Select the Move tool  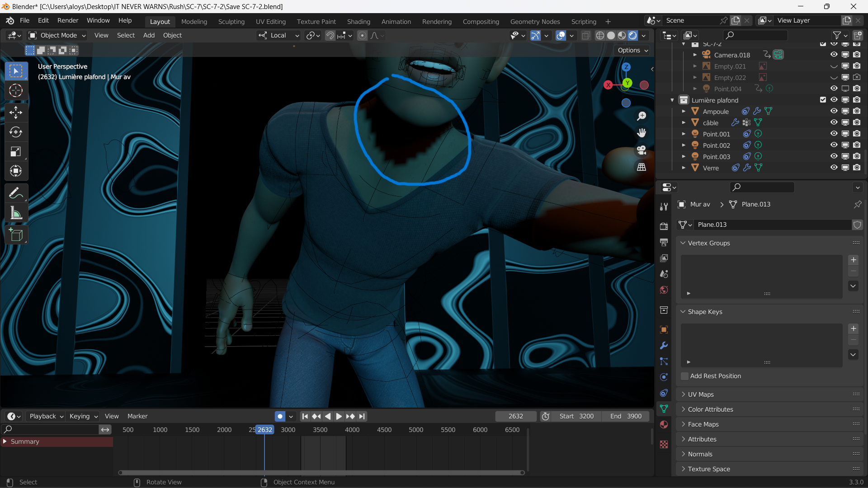[x=16, y=112]
